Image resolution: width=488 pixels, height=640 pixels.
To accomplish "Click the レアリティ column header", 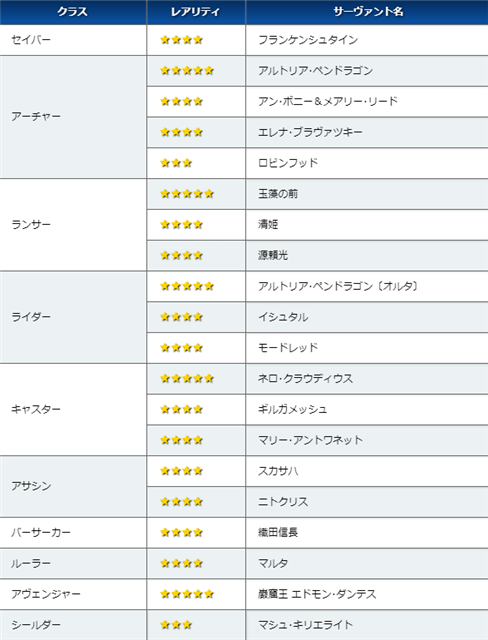I will 196,12.
